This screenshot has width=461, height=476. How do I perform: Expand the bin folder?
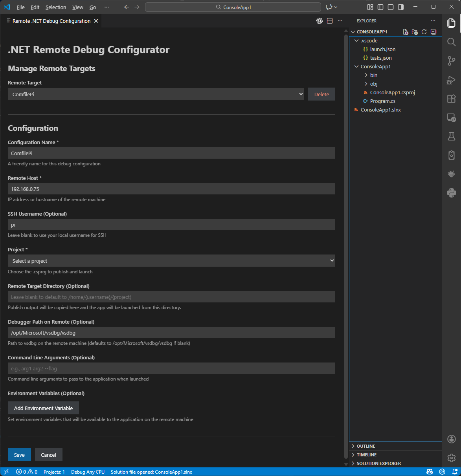pyautogui.click(x=373, y=75)
